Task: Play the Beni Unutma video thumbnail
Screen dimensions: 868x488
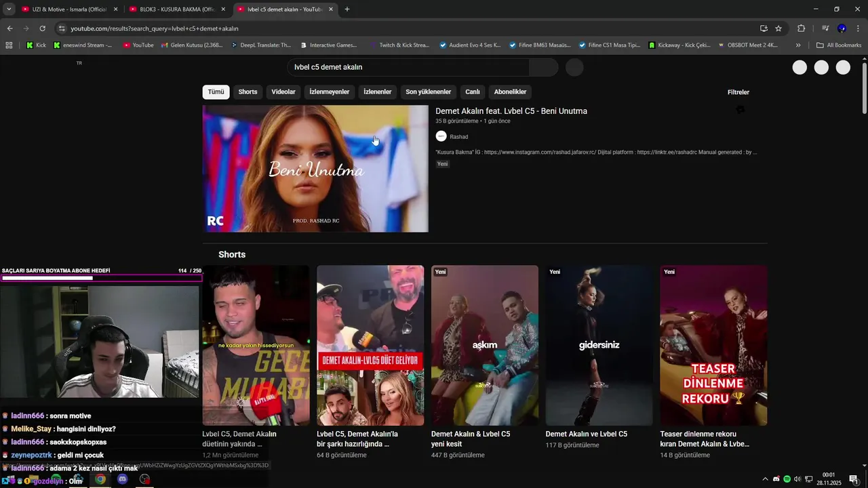Action: coord(315,169)
